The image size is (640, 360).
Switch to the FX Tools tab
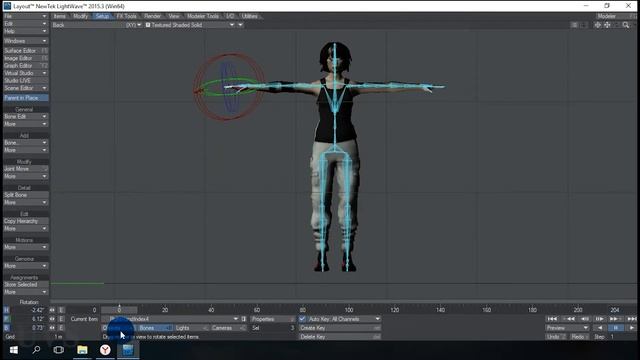[127, 16]
